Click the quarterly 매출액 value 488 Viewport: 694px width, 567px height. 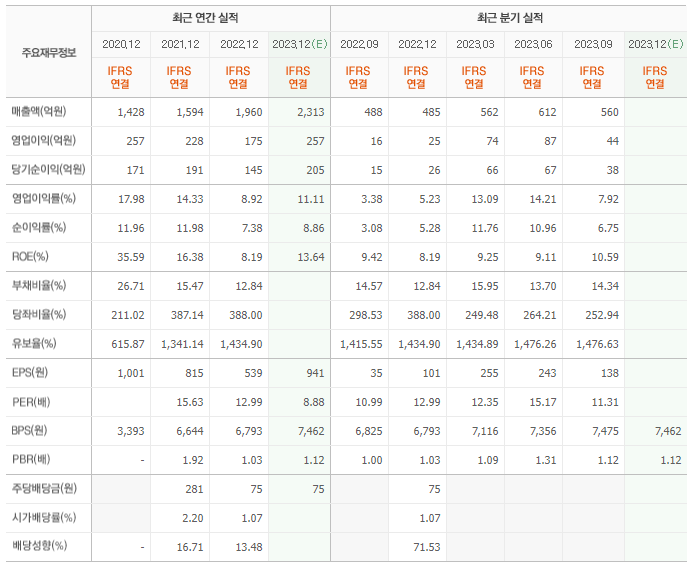pyautogui.click(x=373, y=112)
